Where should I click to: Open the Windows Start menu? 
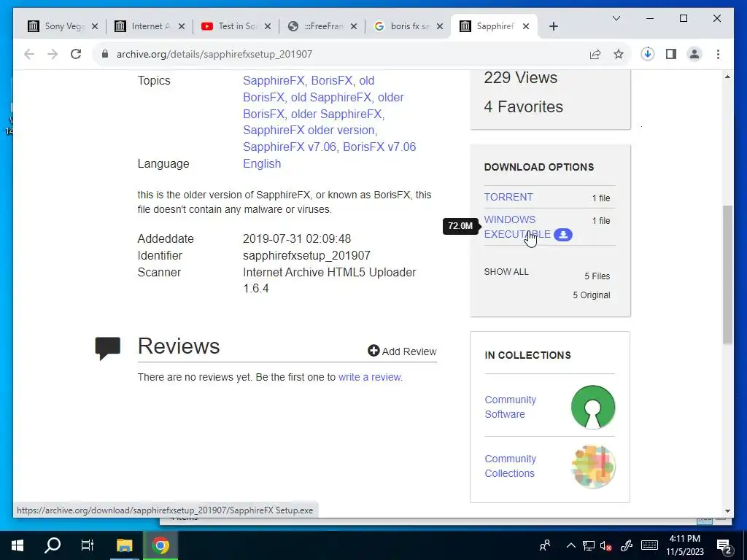click(x=18, y=545)
